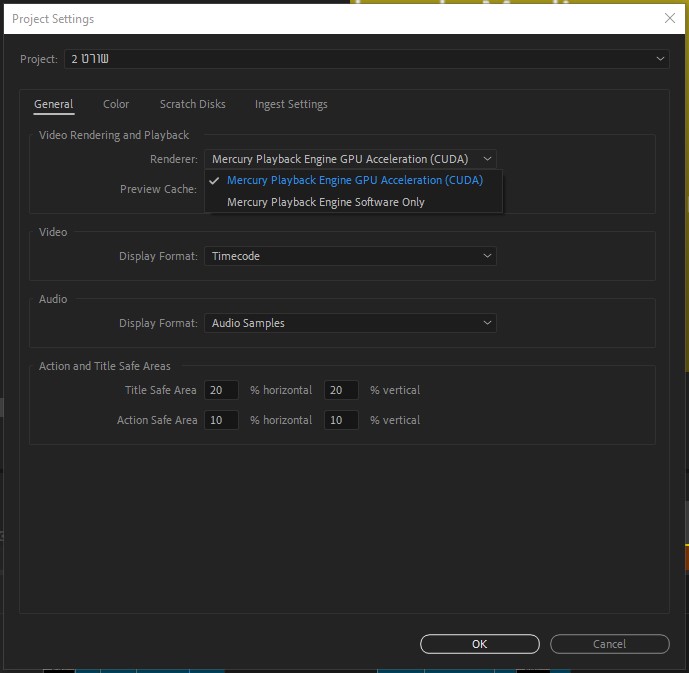
Task: Click the Project Settings title bar
Action: 300,18
